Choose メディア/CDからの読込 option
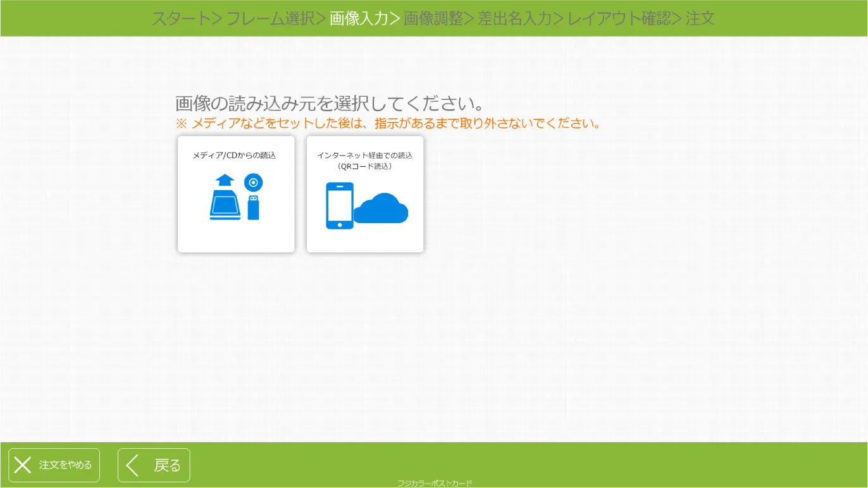 click(236, 194)
